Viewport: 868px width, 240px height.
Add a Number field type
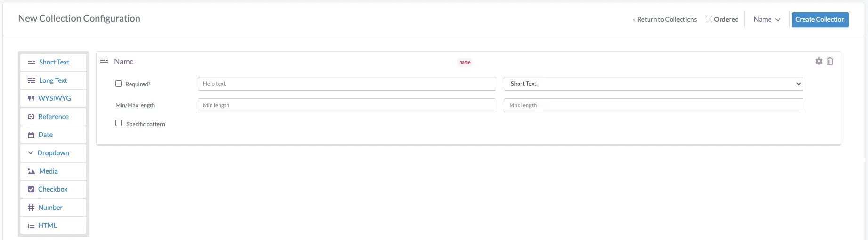[50, 208]
